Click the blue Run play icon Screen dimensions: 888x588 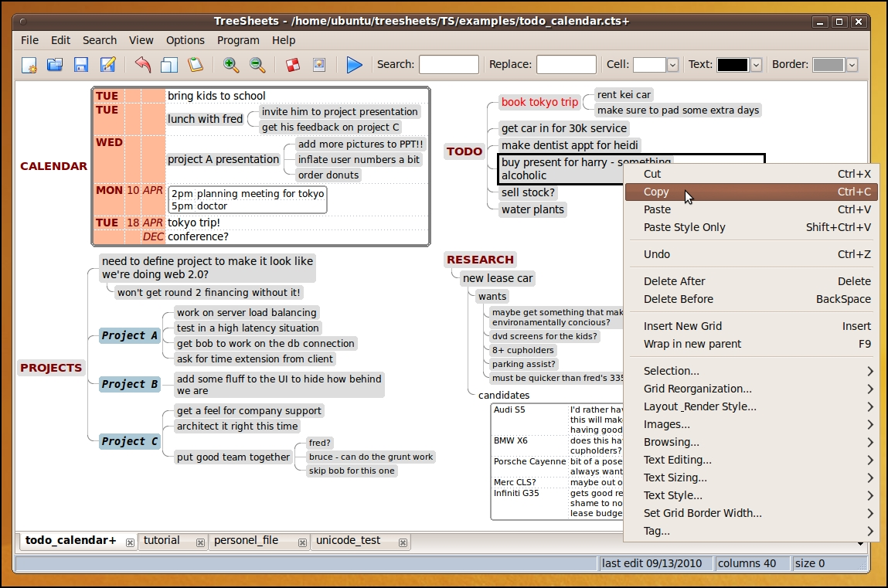click(x=354, y=65)
